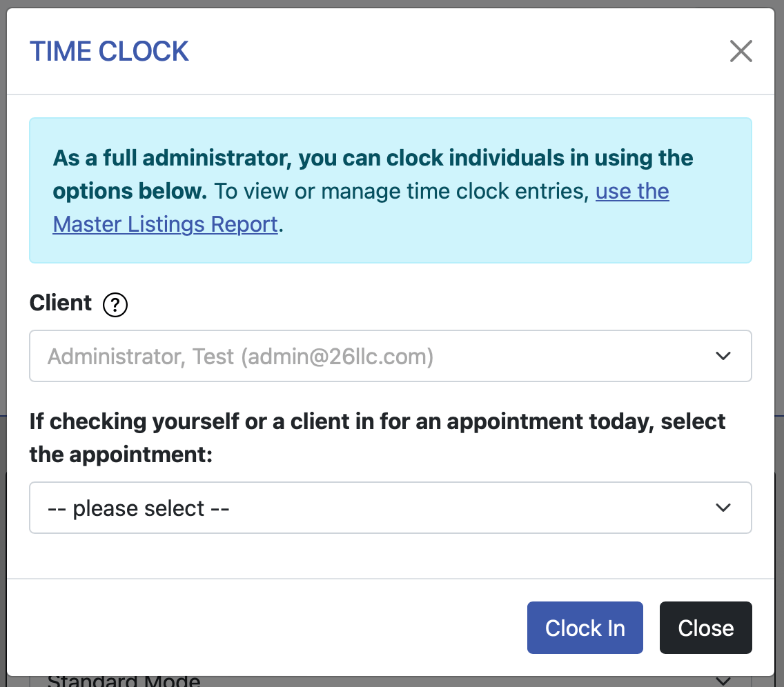This screenshot has width=784, height=687.
Task: Click the circled question mark for Client help
Action: pos(115,304)
